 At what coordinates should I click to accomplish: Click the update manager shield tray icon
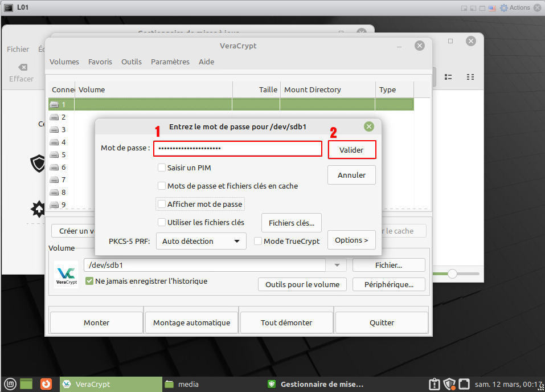(449, 384)
